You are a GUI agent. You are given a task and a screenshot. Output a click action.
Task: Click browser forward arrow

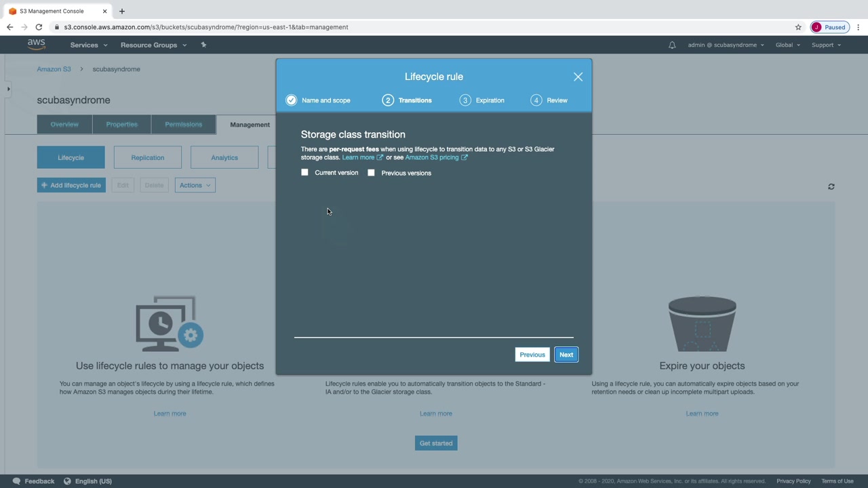tap(24, 27)
